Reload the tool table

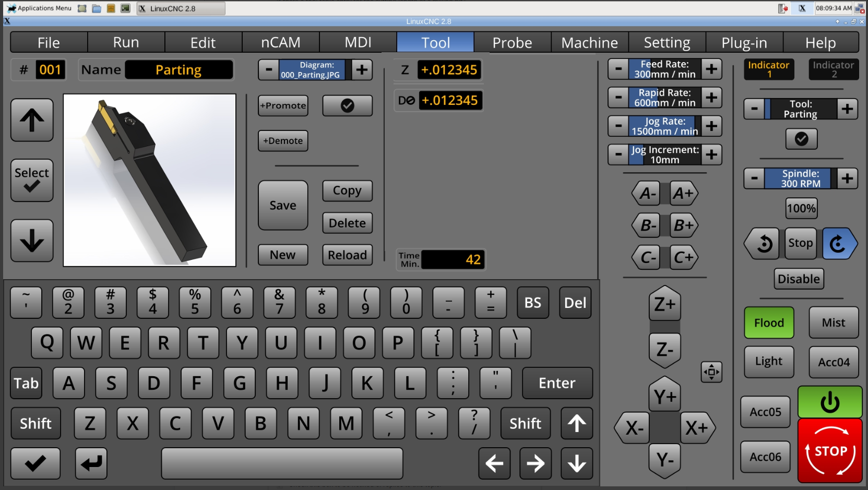pyautogui.click(x=347, y=255)
